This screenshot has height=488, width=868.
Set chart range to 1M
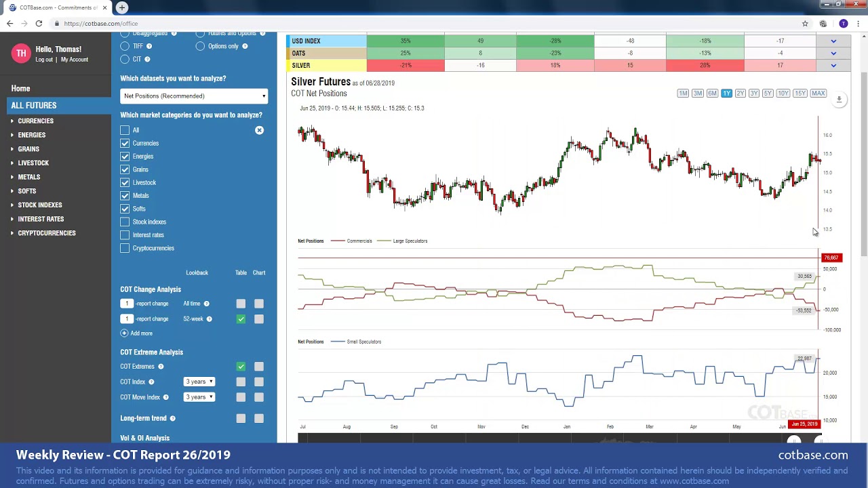click(683, 93)
